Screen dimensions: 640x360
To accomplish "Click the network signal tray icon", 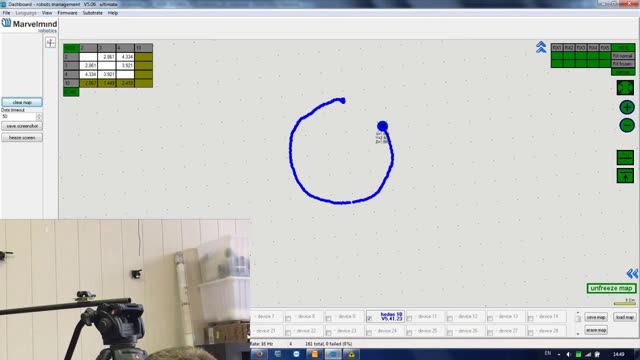I will (x=588, y=354).
